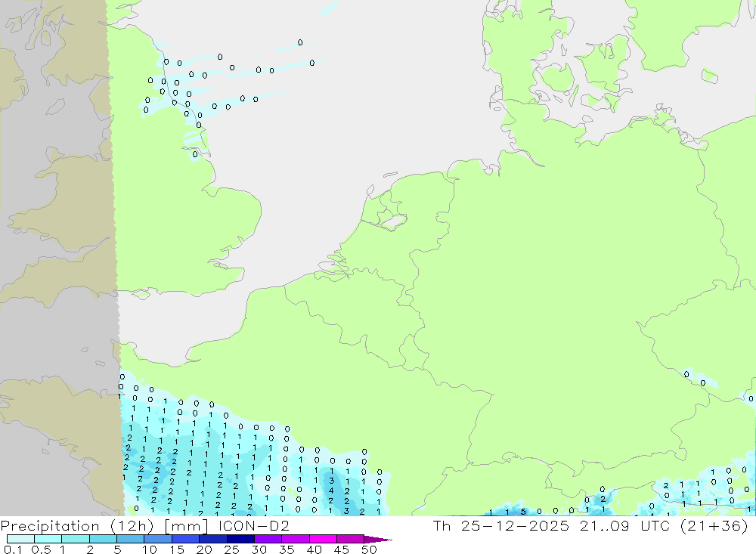Image resolution: width=756 pixels, height=554 pixels.
Task: Click the 10–15 mm legend color swatch
Action: [x=158, y=539]
